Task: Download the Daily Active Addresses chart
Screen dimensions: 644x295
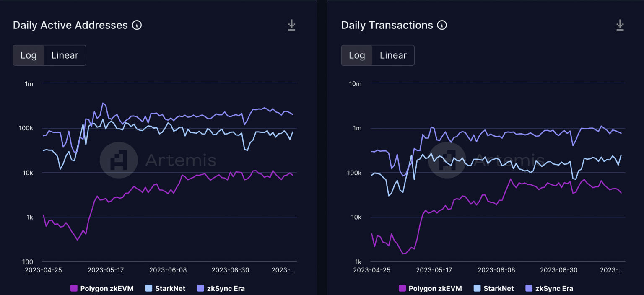Action: coord(291,26)
